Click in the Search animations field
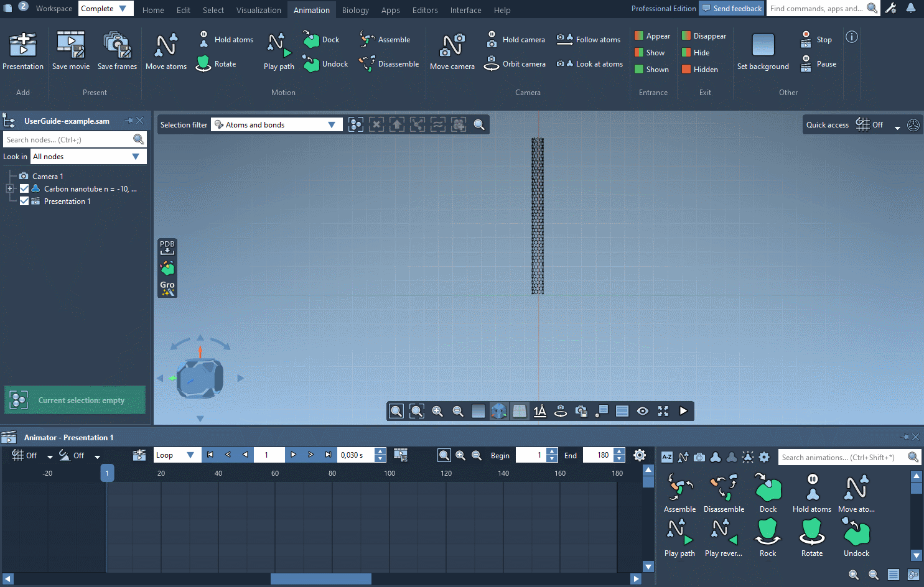Viewport: 924px width, 587px height. coord(840,456)
